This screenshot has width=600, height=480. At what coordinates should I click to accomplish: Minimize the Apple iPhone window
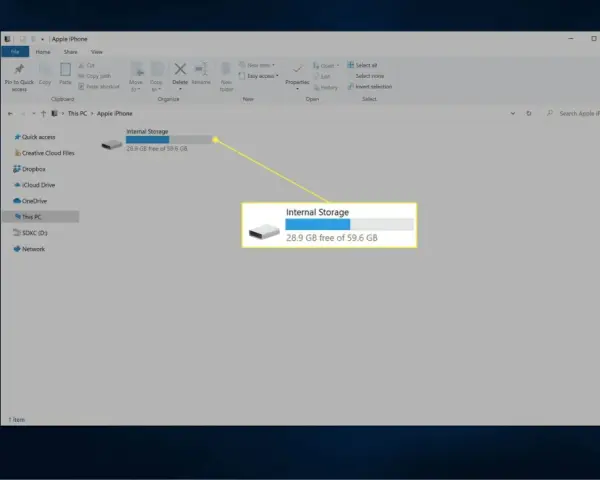pos(571,39)
